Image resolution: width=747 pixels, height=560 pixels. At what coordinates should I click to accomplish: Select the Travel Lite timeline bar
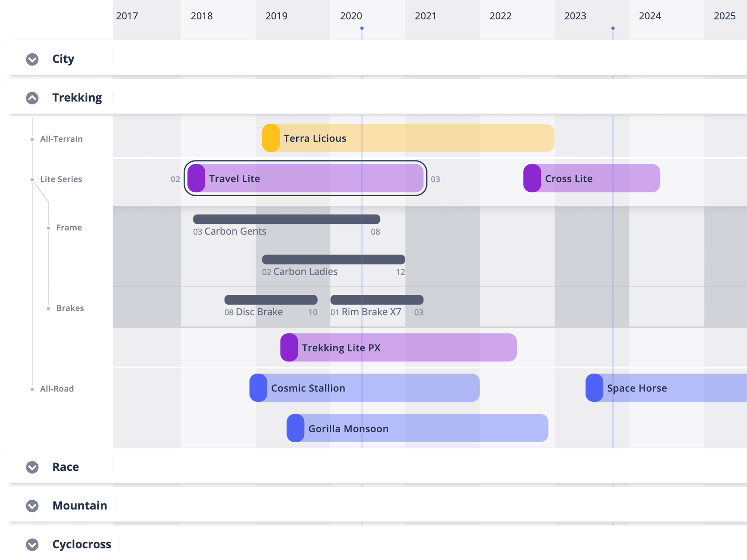point(314,178)
